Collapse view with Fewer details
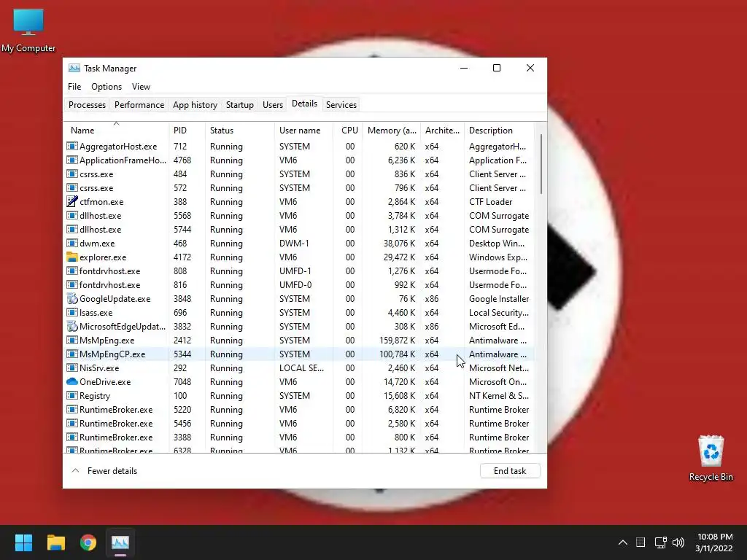The width and height of the screenshot is (747, 560). (104, 471)
